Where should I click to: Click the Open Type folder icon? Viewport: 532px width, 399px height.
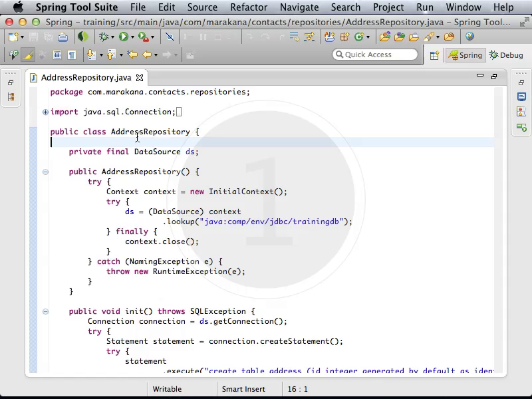385,37
